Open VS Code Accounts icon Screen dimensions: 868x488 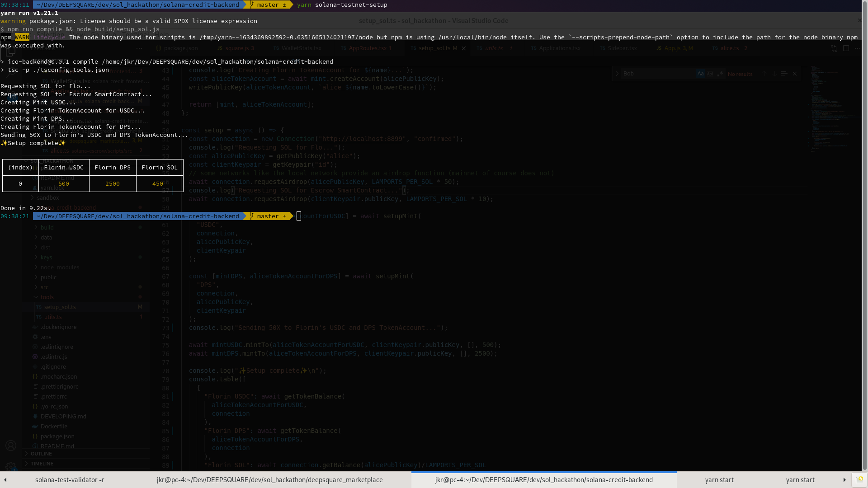pyautogui.click(x=11, y=446)
